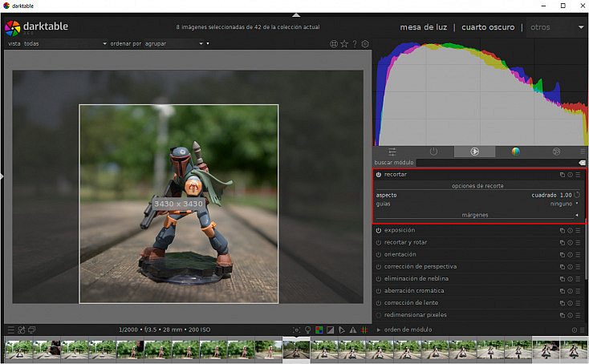This screenshot has height=364, width=589.
Task: Collapse top panel with arrow handle
Action: [x=296, y=15]
